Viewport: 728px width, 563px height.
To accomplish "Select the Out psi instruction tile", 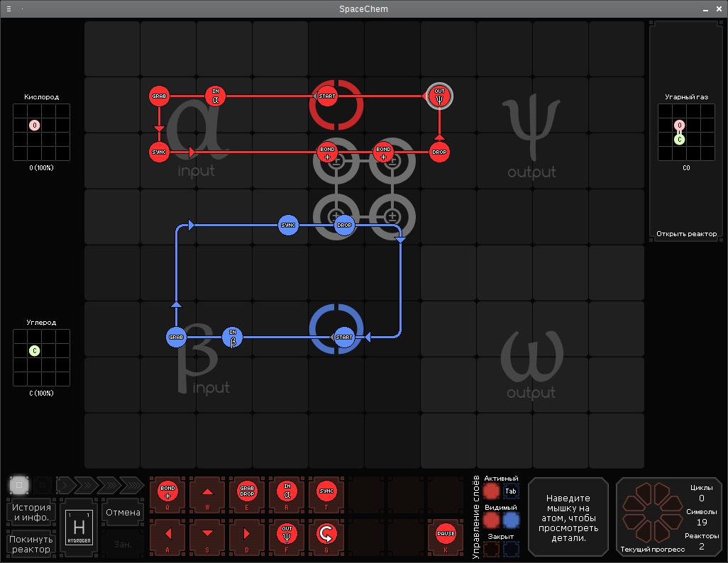I will point(287,537).
